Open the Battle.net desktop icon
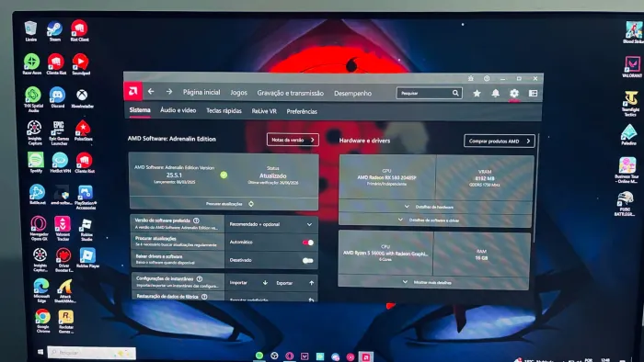Viewport: 644px width, 362px height. pos(38,195)
